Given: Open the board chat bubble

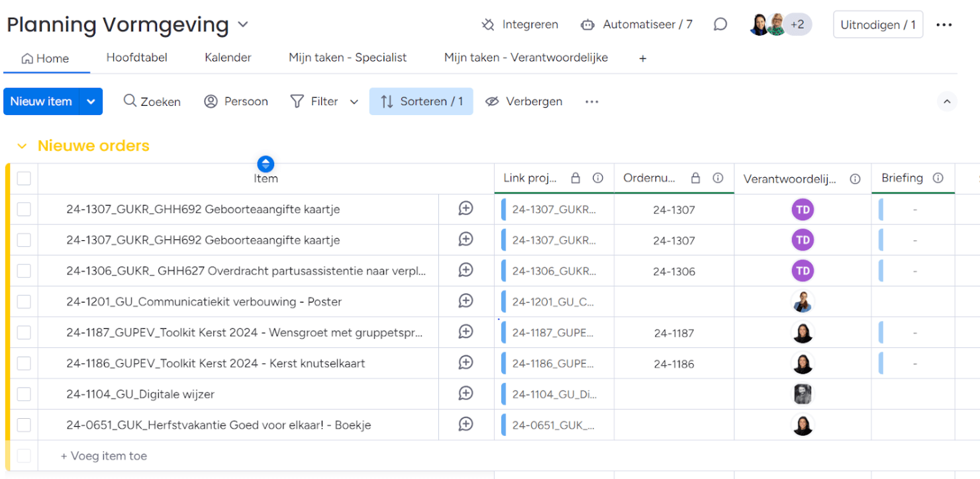Looking at the screenshot, I should [x=720, y=24].
